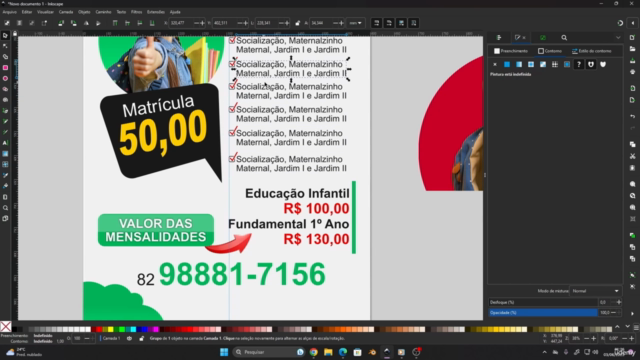640x360 pixels.
Task: Toggle move gradients affect button
Action: click(x=401, y=23)
